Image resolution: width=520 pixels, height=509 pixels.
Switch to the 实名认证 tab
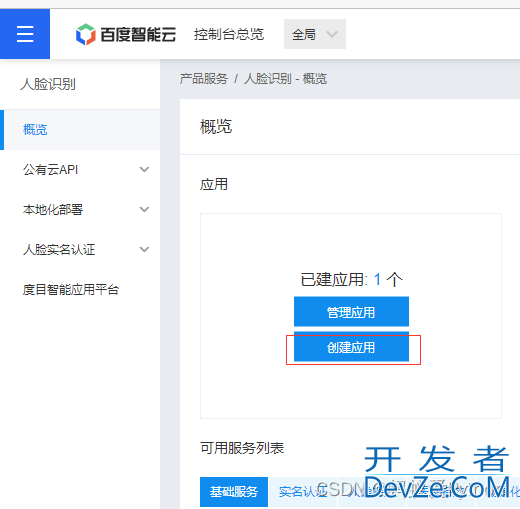(303, 492)
